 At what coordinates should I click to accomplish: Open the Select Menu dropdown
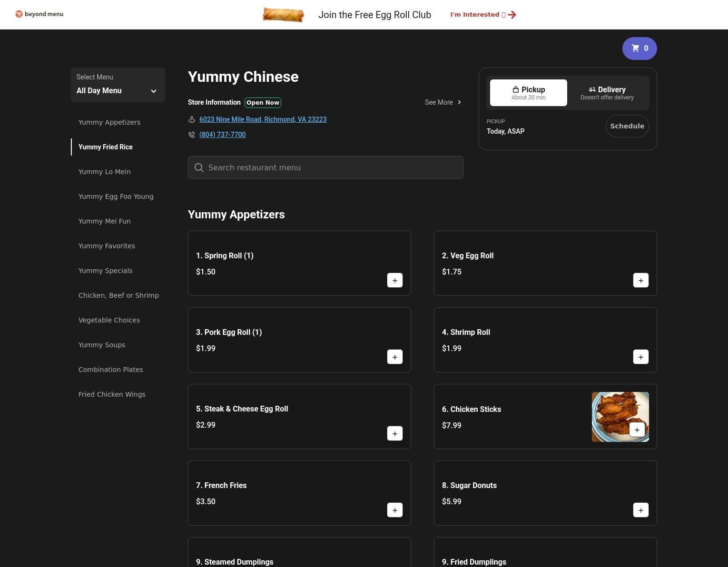coord(118,85)
